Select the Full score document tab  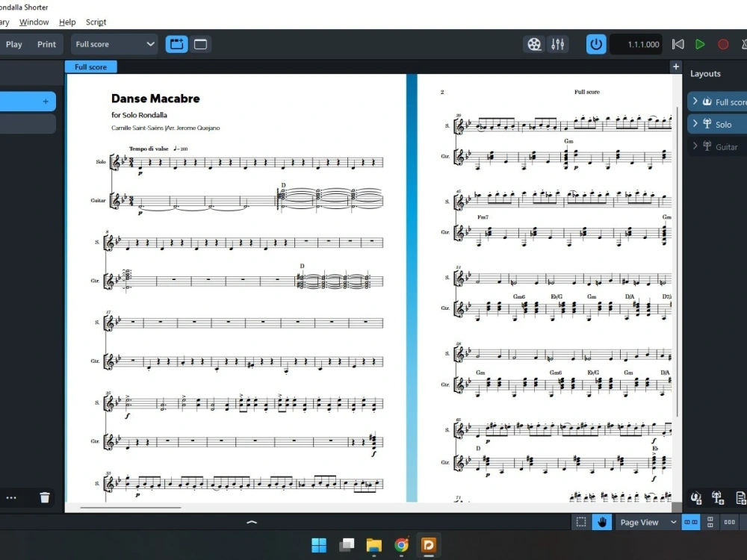(x=90, y=67)
